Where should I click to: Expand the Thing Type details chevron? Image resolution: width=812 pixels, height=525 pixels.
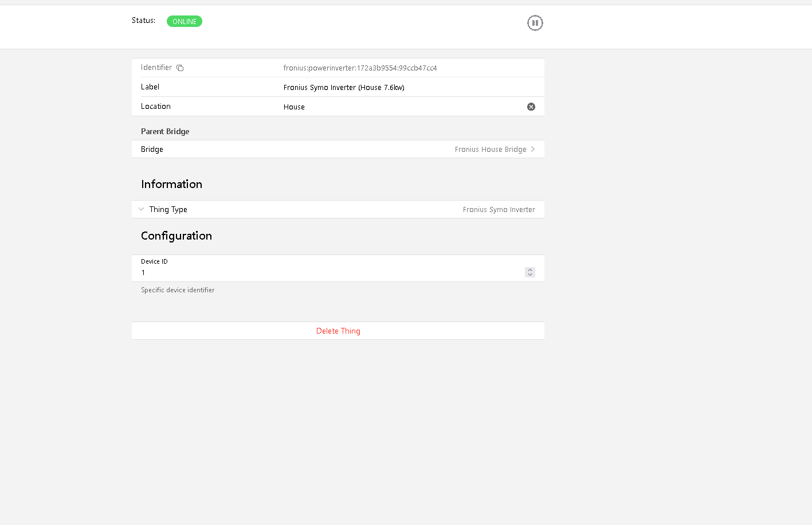[x=141, y=209]
